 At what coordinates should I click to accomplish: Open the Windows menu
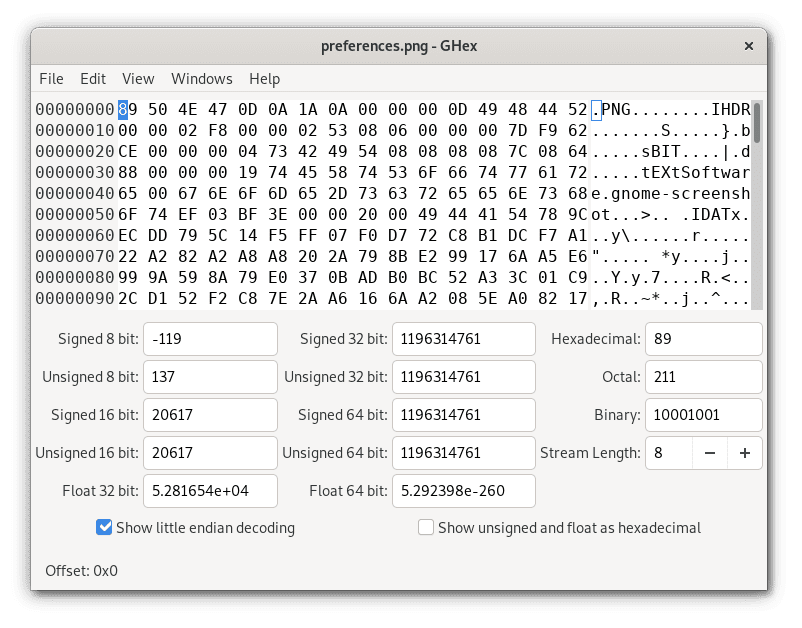click(x=201, y=79)
